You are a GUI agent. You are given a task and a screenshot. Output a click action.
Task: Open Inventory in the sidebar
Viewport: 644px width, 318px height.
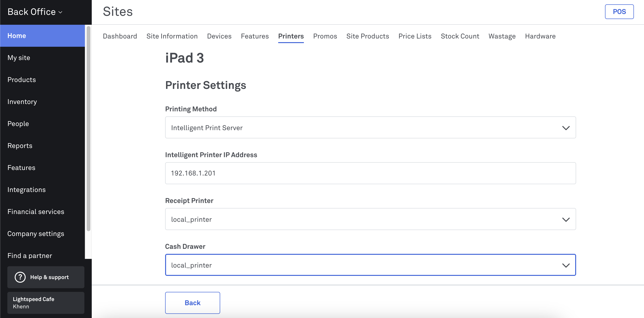coord(42,102)
